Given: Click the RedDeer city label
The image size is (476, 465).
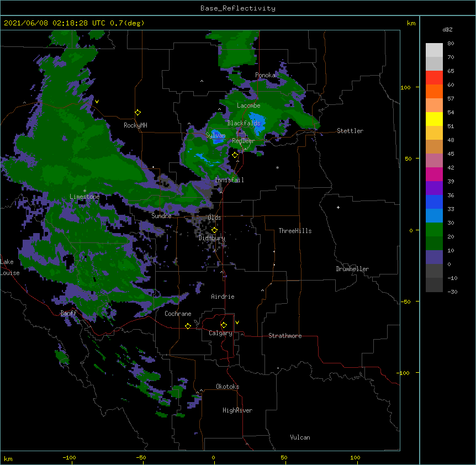Looking at the screenshot, I should pyautogui.click(x=244, y=141).
